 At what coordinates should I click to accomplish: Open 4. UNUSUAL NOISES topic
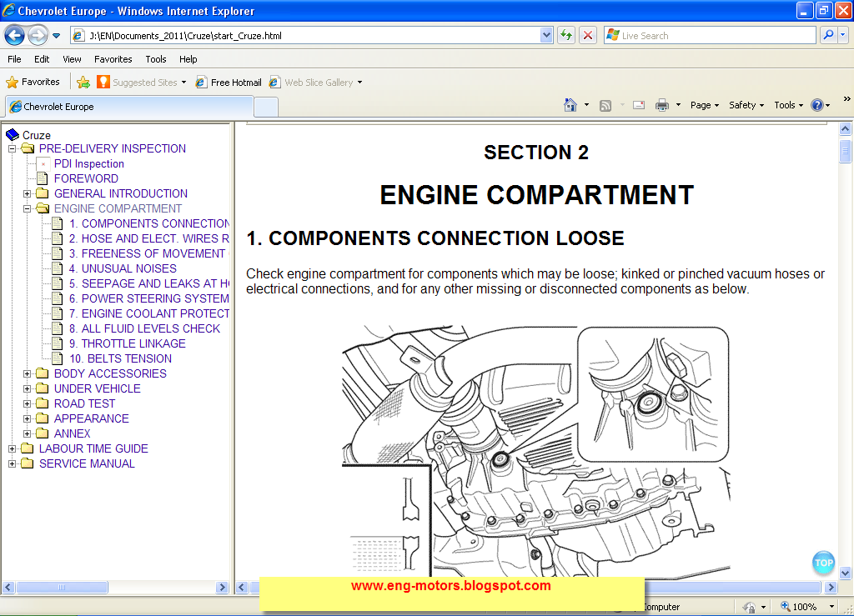pos(123,268)
